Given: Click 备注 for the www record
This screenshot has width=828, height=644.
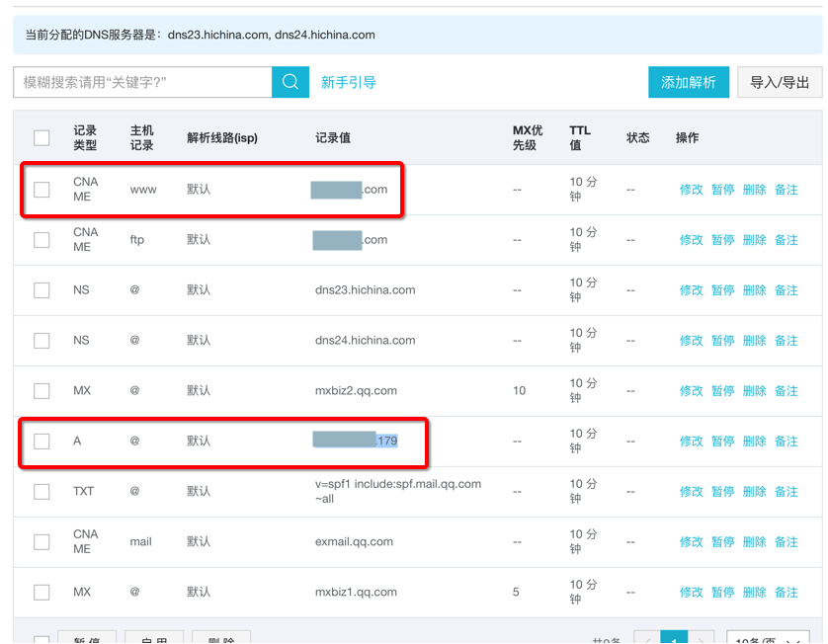Looking at the screenshot, I should 786,190.
